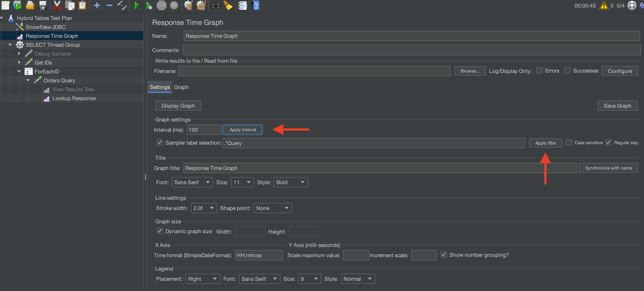Collapse the SELECT Thread Group node
Screen dimensions: 644x291
pyautogui.click(x=10, y=45)
